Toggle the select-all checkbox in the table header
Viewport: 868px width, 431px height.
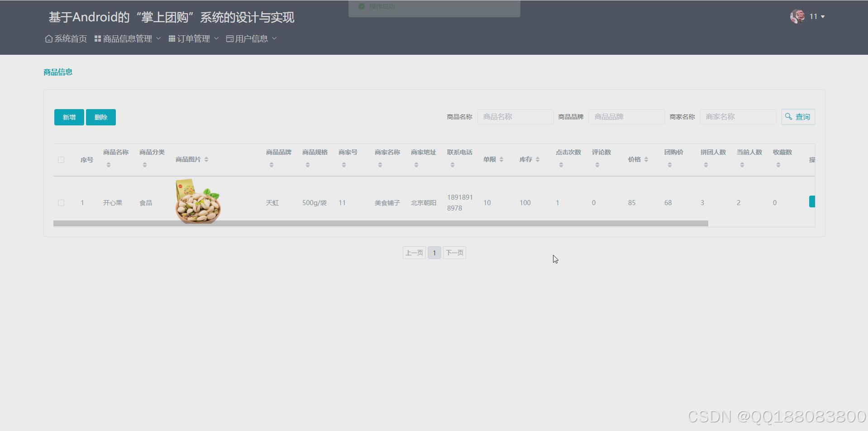point(61,159)
